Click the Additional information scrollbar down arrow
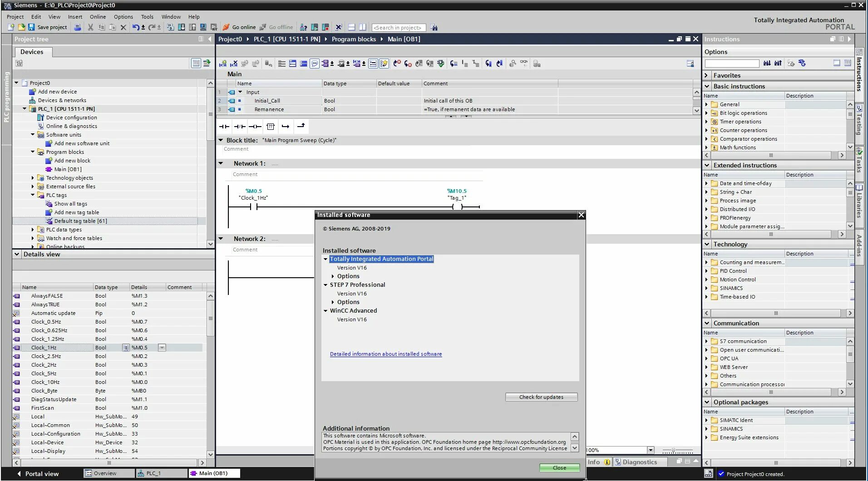The width and height of the screenshot is (868, 481). point(574,448)
